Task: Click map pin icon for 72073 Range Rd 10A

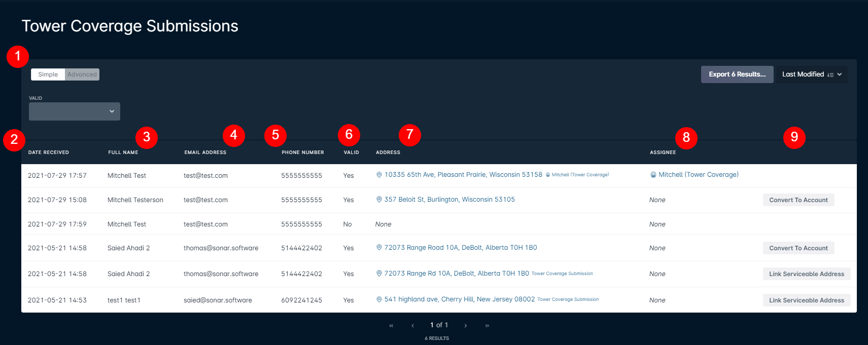Action: coord(379,274)
